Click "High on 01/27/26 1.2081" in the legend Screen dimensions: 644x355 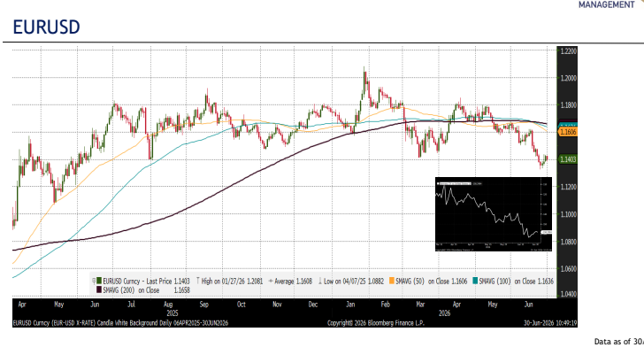(x=232, y=281)
